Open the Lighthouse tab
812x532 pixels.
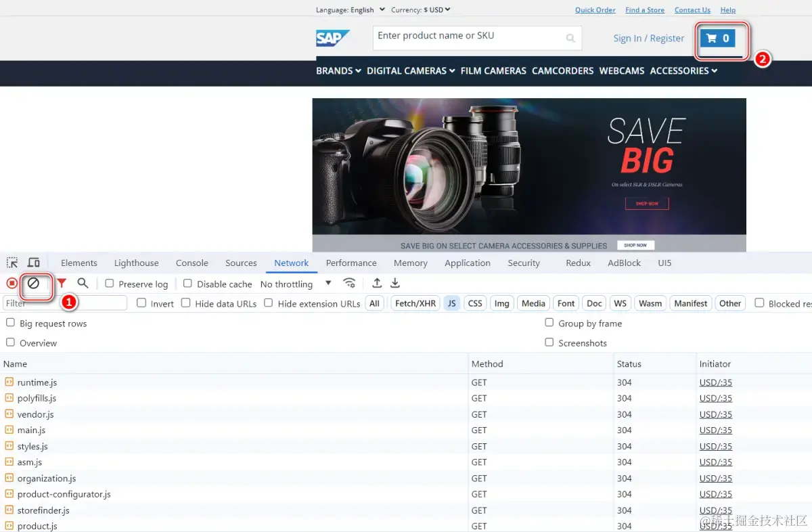pos(137,263)
